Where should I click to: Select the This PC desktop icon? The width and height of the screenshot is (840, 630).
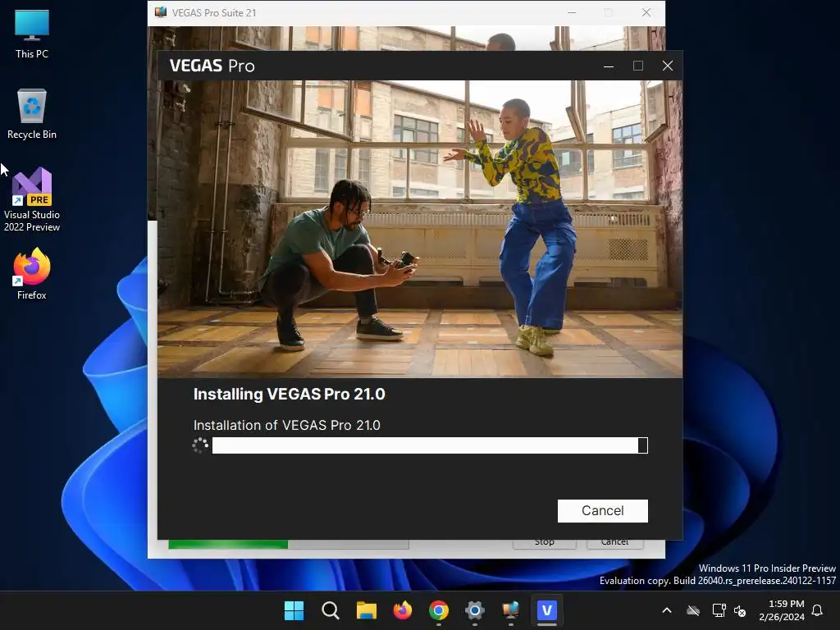(32, 34)
